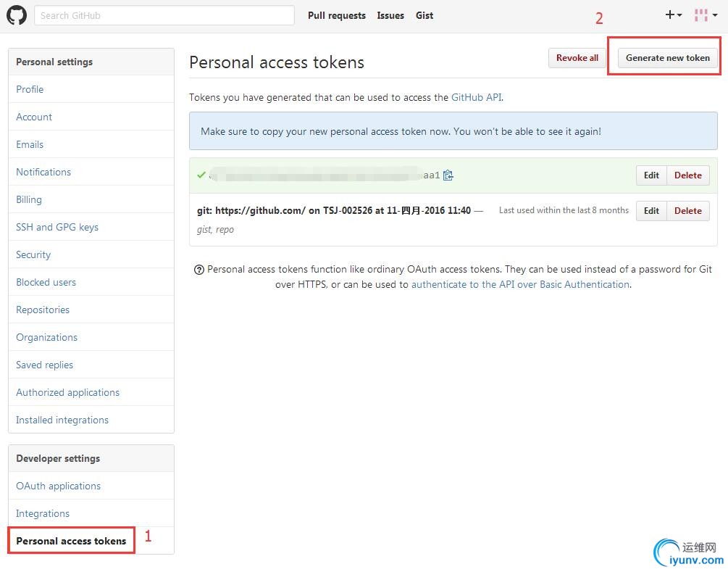Open Notifications settings
This screenshot has width=728, height=572.
coord(91,172)
